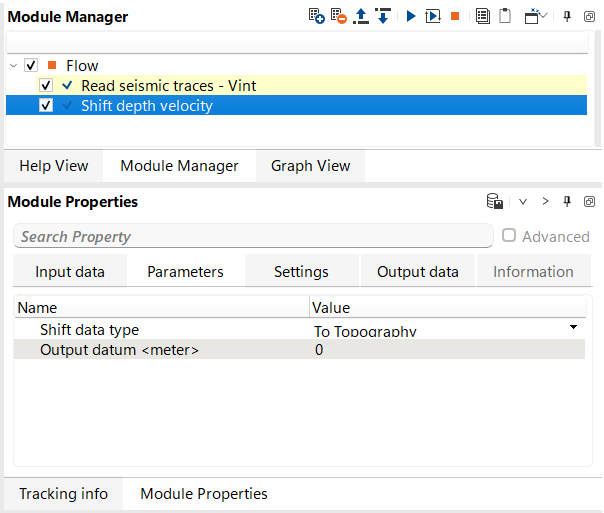604x513 pixels.
Task: Click the clipboard paste icon
Action: click(506, 16)
